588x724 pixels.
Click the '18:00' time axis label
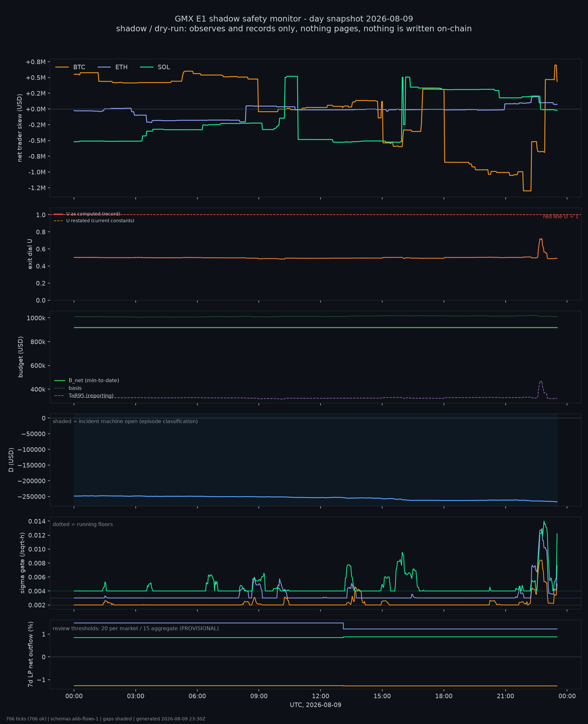point(444,696)
